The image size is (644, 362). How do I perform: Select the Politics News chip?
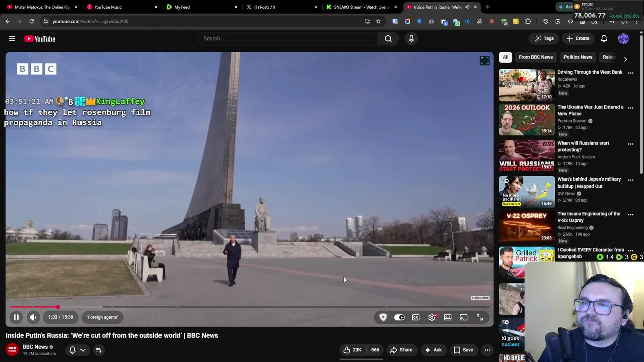(x=578, y=57)
